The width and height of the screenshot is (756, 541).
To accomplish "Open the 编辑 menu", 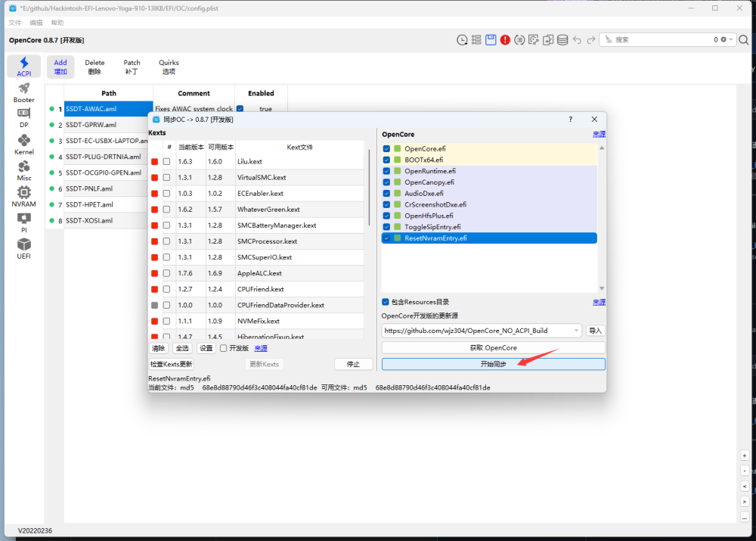I will (36, 23).
